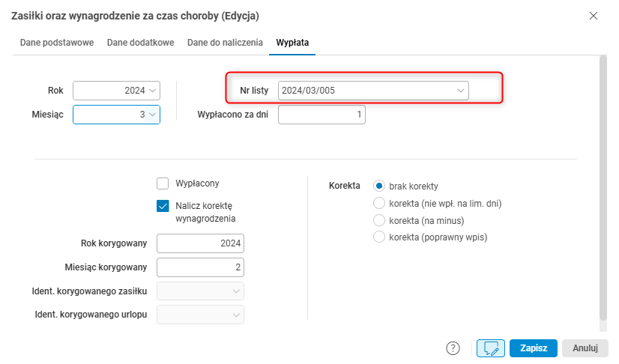Open the Nr listy dropdown arrow
Viewport: 619px width, 364px height.
(461, 91)
